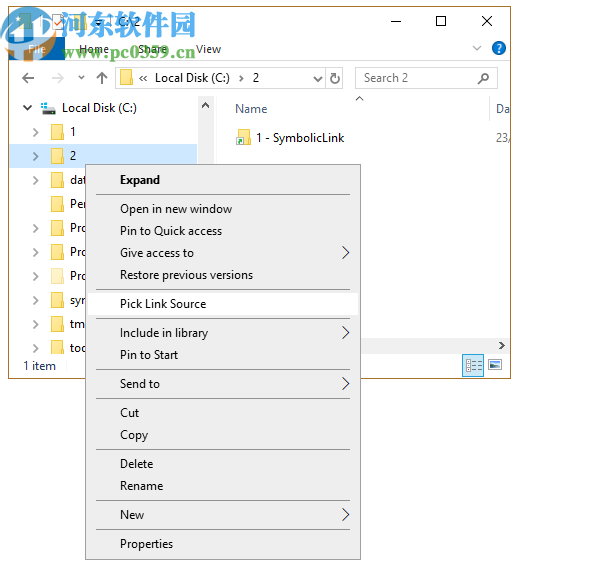Maximize the Explorer window
This screenshot has height=574, width=600.
[441, 21]
